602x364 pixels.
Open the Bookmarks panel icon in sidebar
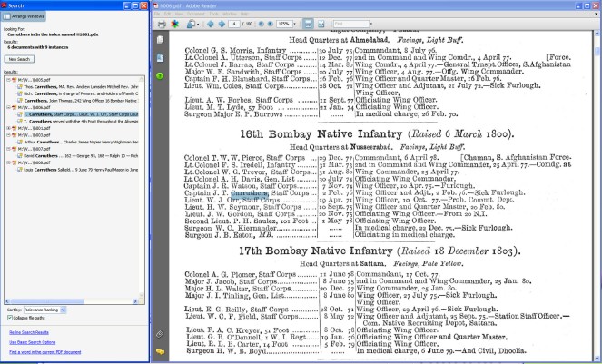coord(160,57)
